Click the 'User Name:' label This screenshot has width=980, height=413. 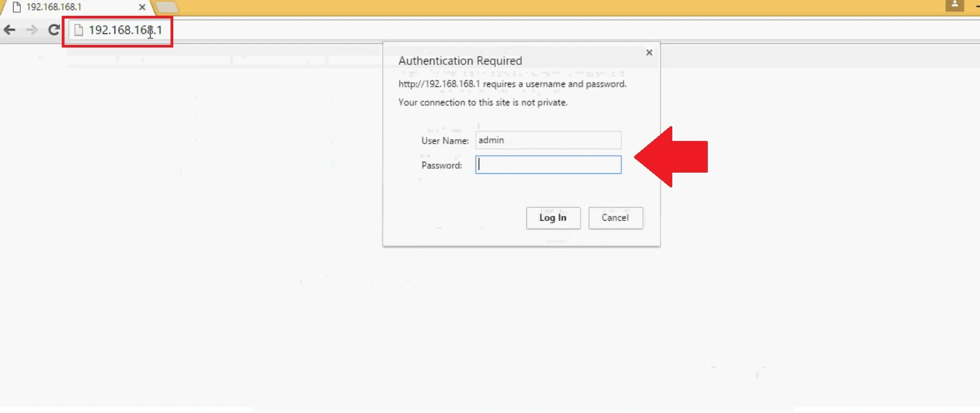(445, 141)
